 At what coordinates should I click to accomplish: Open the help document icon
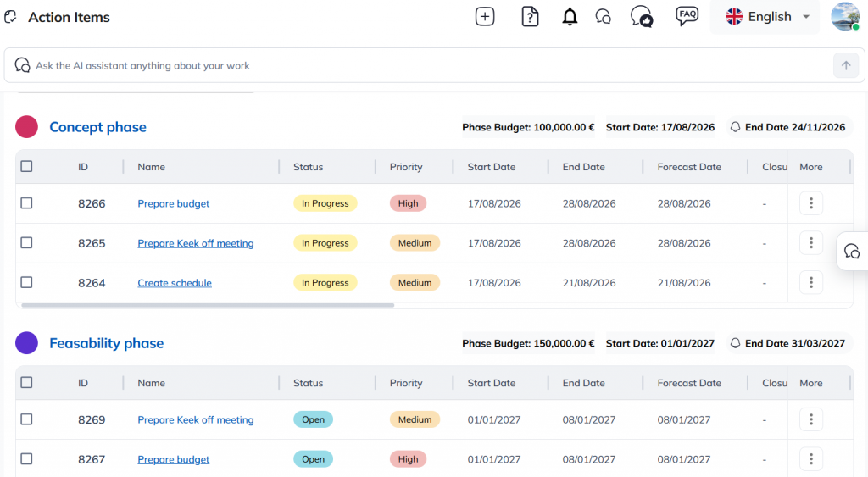pos(530,17)
